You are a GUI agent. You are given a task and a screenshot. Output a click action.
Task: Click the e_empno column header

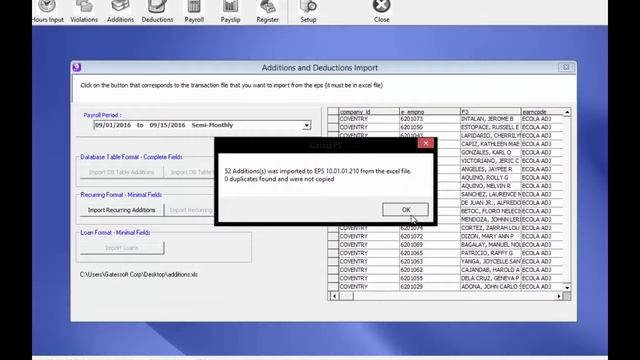pyautogui.click(x=429, y=111)
